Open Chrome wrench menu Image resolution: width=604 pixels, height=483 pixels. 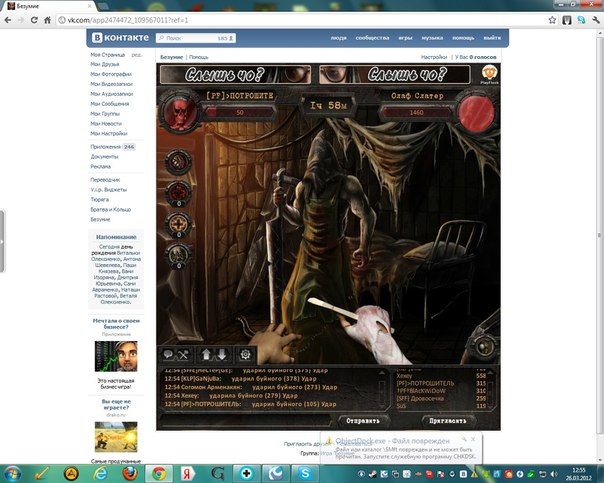[596, 20]
